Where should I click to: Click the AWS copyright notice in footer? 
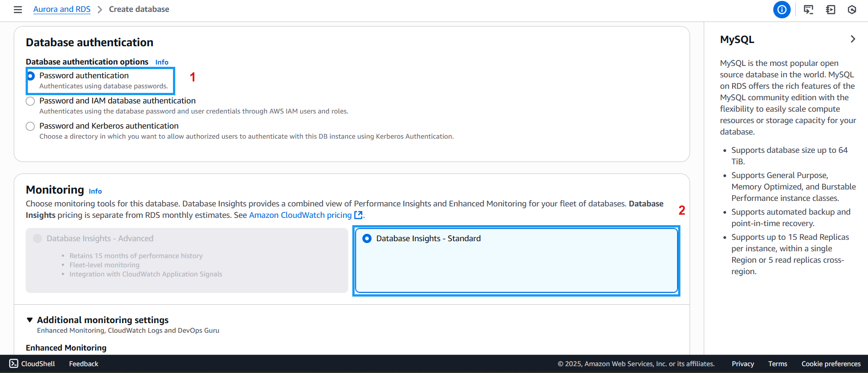[x=636, y=364]
